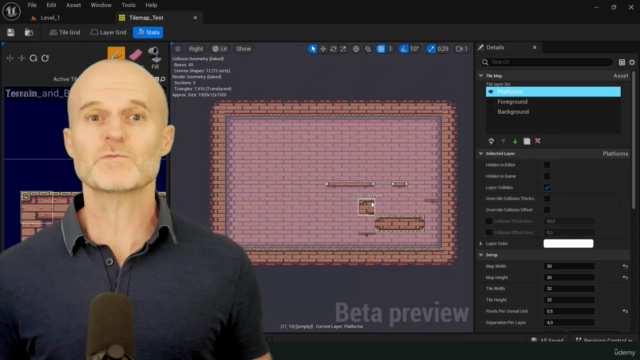Activate the scale gizmo in viewport toolbar
Viewport: 640px width, 360px height.
(x=343, y=49)
